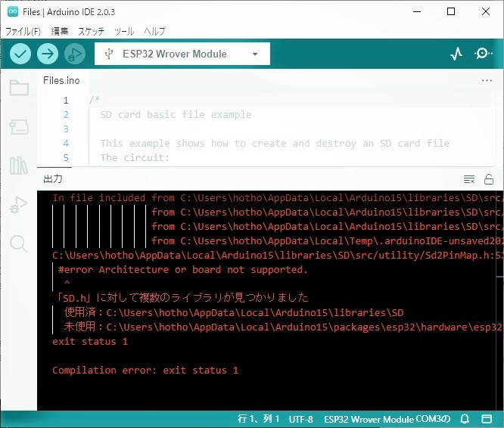Click the 出力 panel title
This screenshot has height=428, width=504.
pos(53,179)
